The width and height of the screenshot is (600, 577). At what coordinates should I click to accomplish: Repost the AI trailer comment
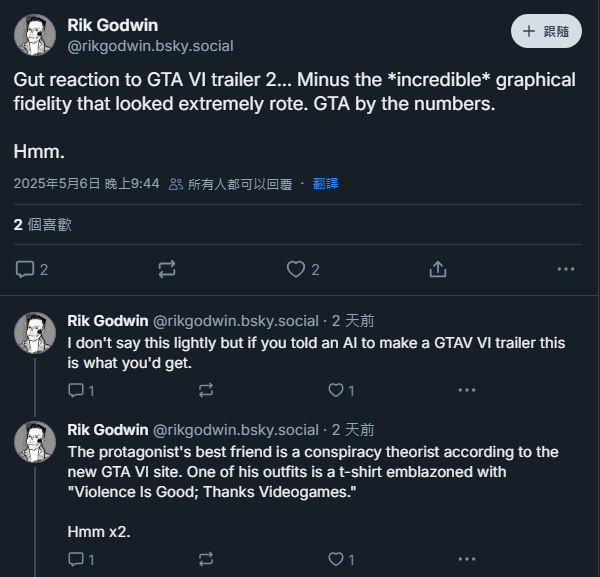pyautogui.click(x=206, y=390)
